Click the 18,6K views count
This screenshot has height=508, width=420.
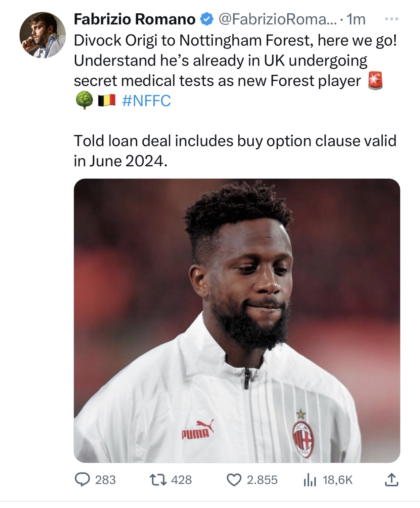338,480
